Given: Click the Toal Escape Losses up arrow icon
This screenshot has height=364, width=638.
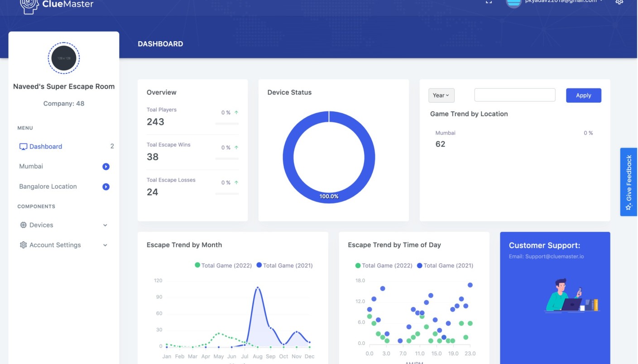Looking at the screenshot, I should (236, 182).
